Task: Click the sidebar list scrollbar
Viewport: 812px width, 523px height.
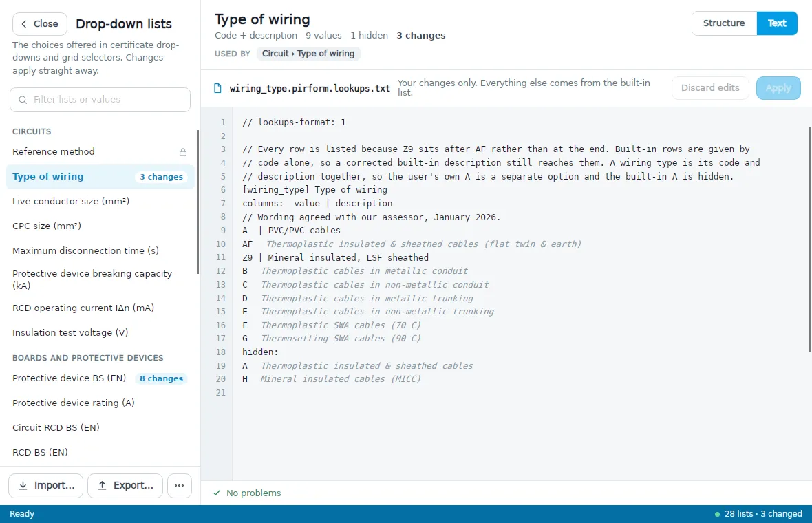Action: pos(197,202)
